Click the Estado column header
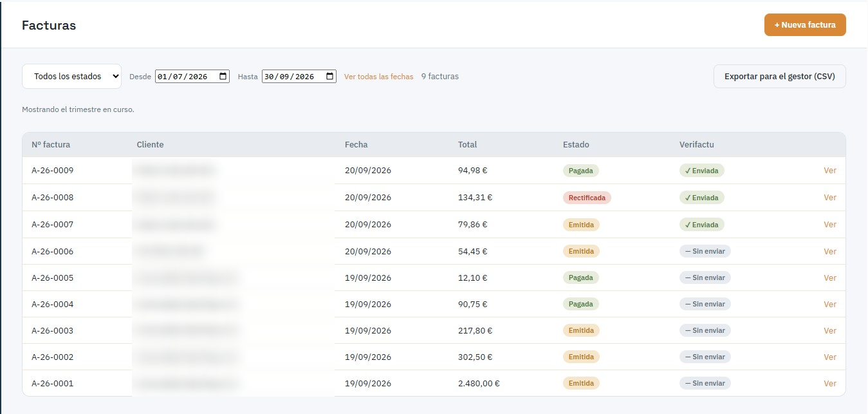868x414 pixels. point(576,145)
